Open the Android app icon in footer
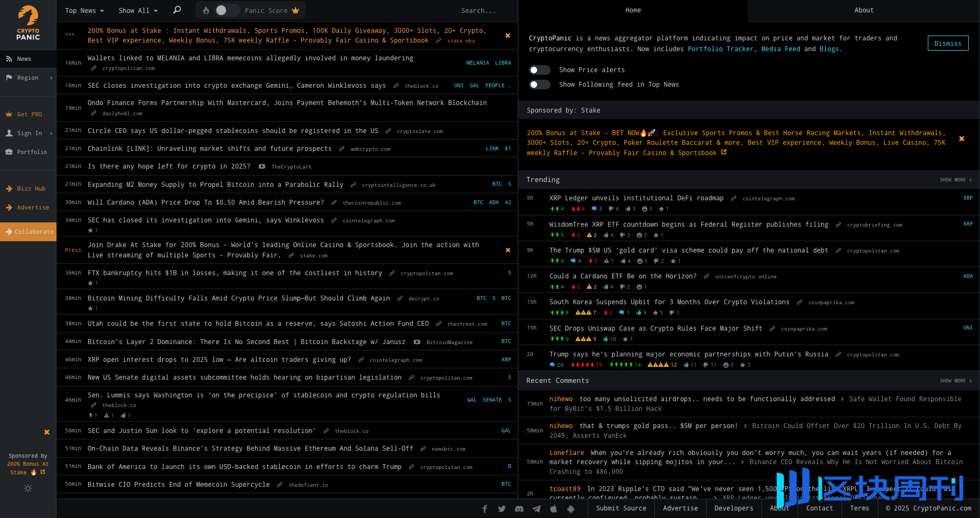This screenshot has height=518, width=980. coord(571,509)
